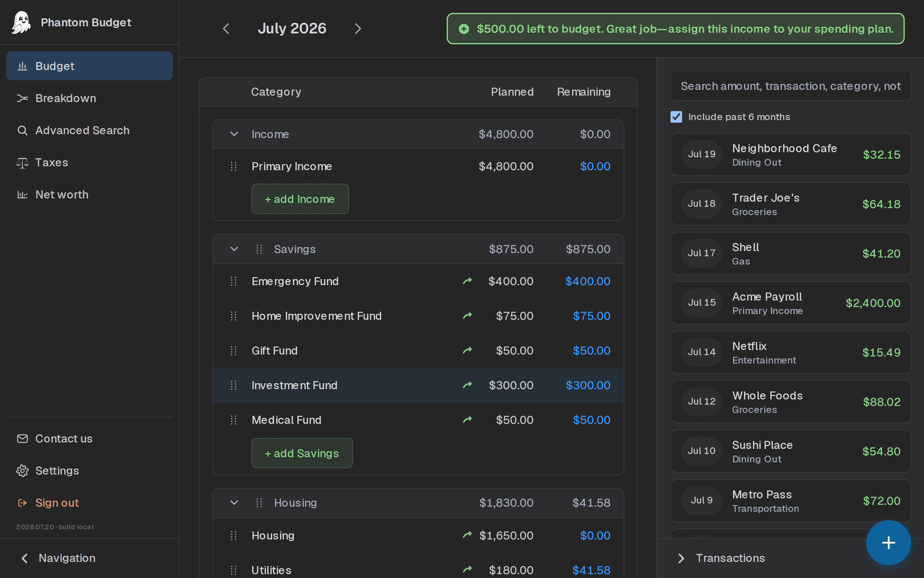Image resolution: width=924 pixels, height=578 pixels.
Task: Open the Taxes page
Action: 89,162
